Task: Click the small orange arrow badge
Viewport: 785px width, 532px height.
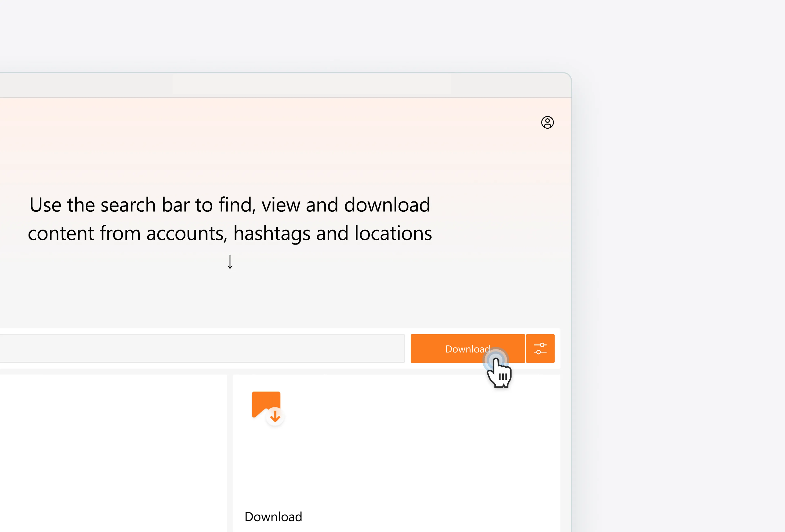Action: click(275, 416)
